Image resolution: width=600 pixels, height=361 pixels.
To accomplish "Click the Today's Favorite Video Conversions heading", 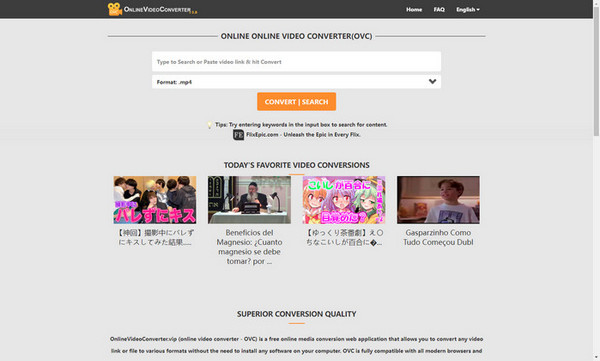I will pos(296,165).
